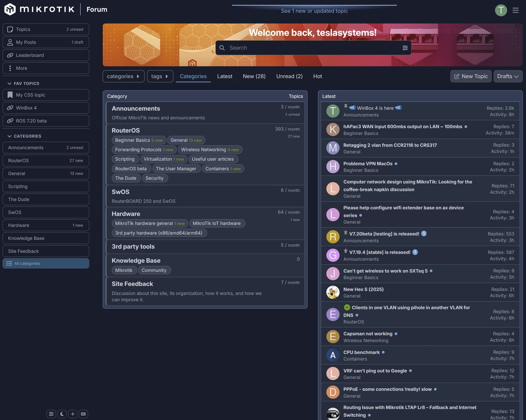Click the New Topic button
Viewport: 526px width, 420px height.
click(x=471, y=76)
